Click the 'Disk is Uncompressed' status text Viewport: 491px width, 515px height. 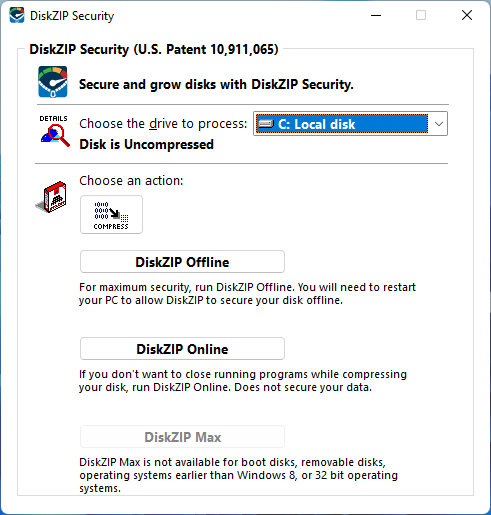(146, 144)
